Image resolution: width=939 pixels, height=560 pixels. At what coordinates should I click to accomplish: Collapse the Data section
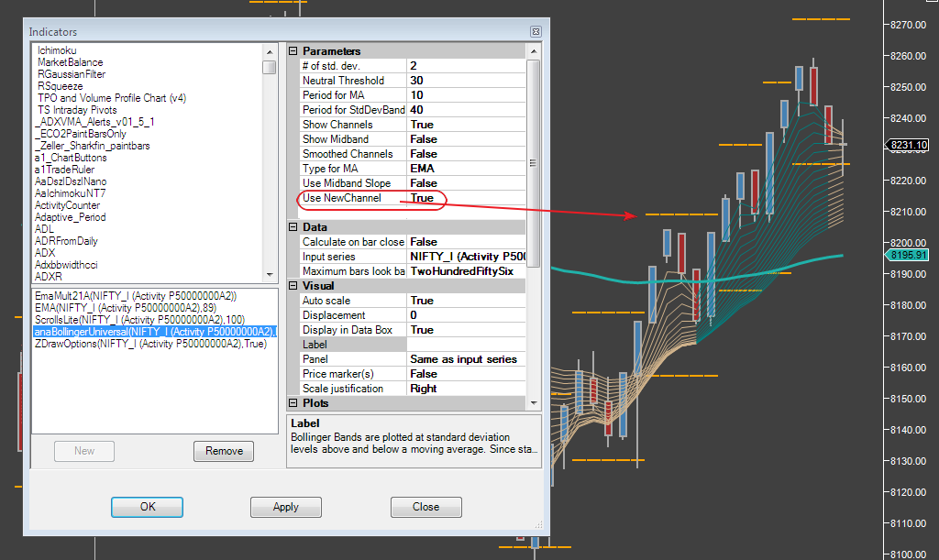[293, 226]
